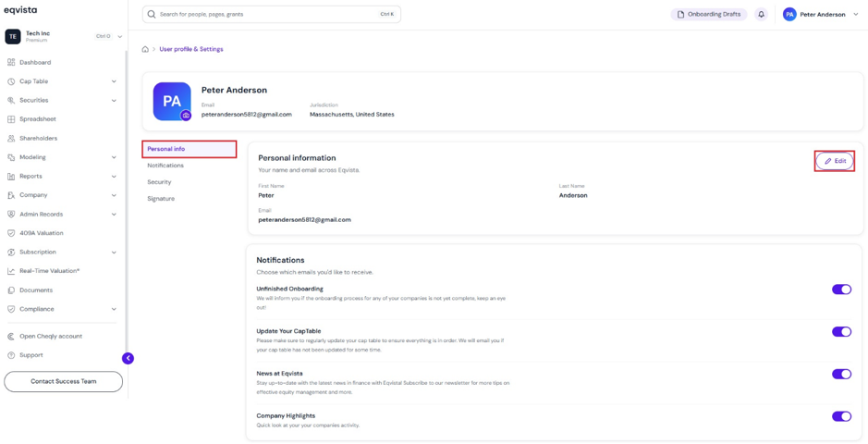Viewport: 868px width, 444px height.
Task: Open Shareholders page from sidebar
Action: pyautogui.click(x=39, y=139)
